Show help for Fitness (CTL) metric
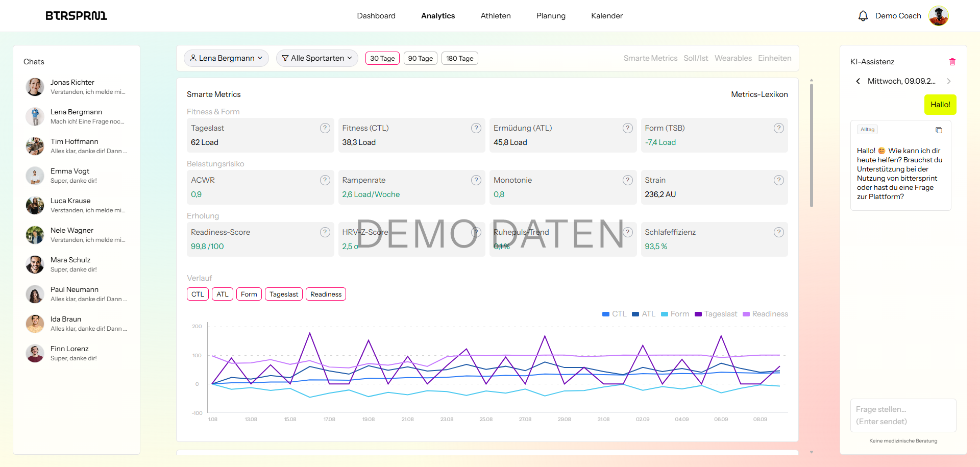The height and width of the screenshot is (467, 980). (x=476, y=128)
